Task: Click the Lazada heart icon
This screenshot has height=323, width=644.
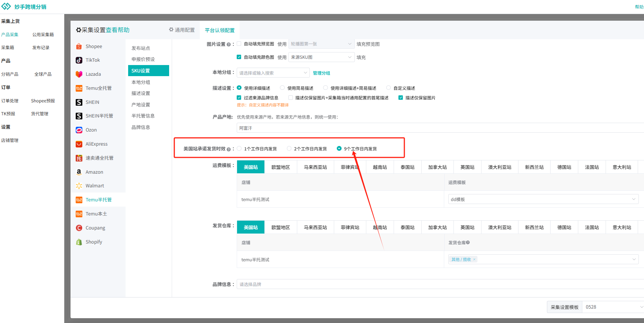Action: tap(79, 74)
